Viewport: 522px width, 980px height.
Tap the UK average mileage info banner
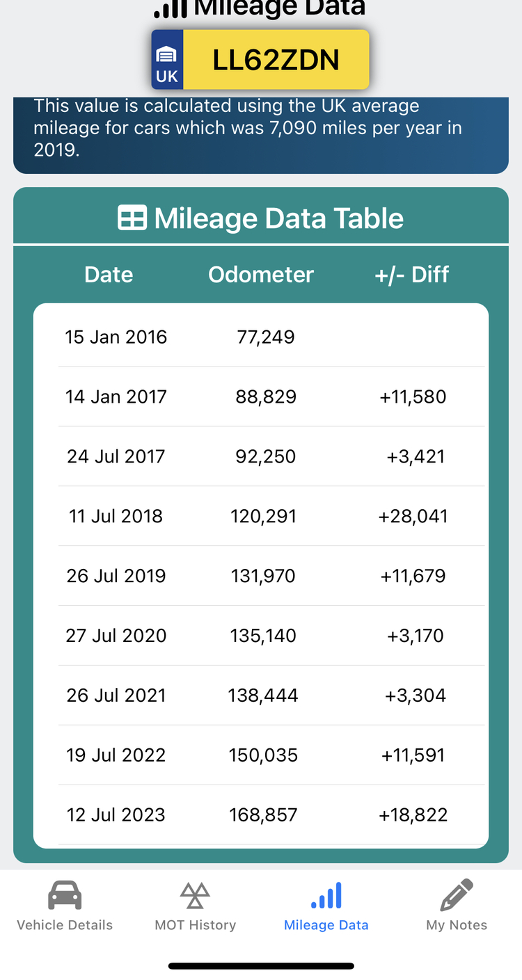point(261,135)
